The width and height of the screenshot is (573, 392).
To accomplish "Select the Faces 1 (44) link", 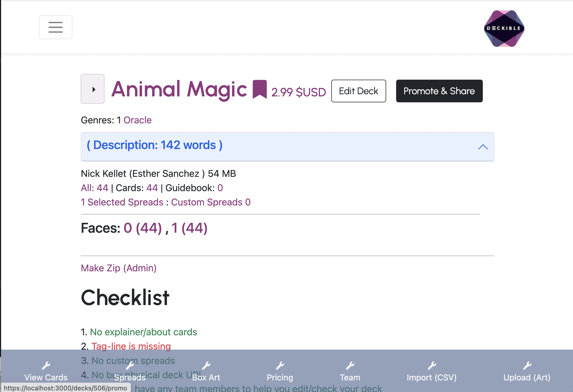I will 189,228.
